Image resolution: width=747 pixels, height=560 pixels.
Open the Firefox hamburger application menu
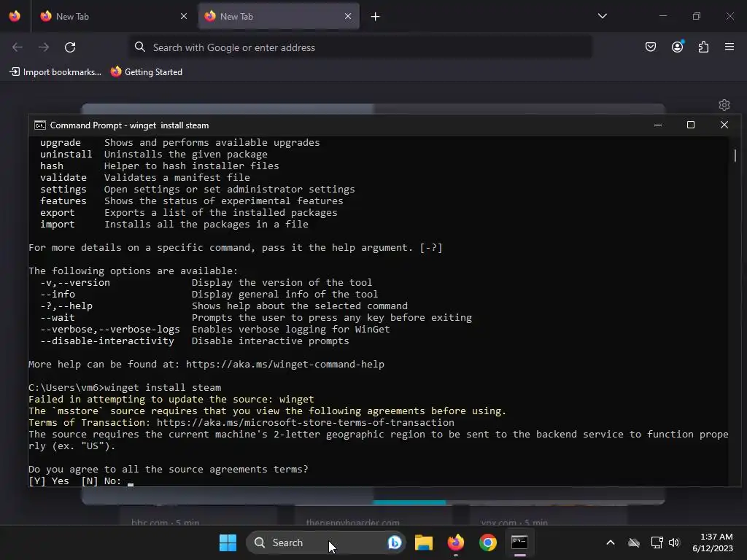(729, 47)
